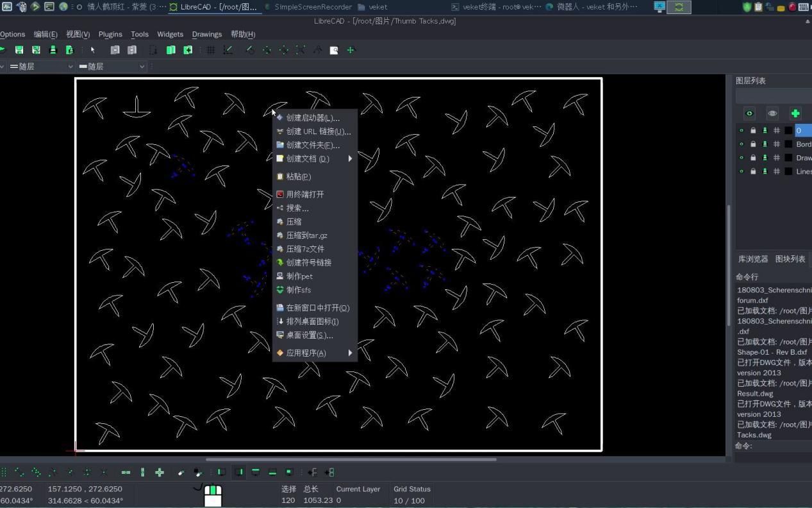Click the hide all layers icon

[772, 114]
